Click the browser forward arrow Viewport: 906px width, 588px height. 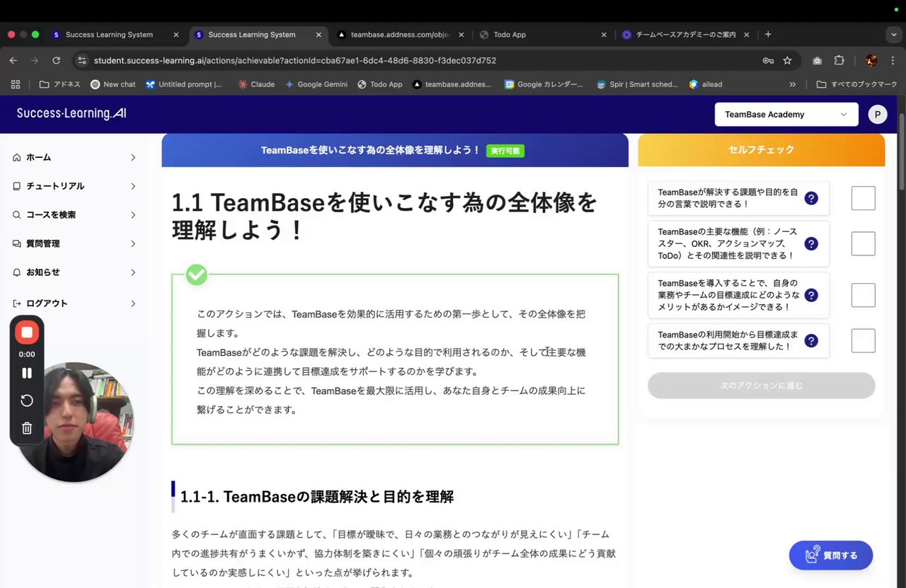click(x=35, y=61)
